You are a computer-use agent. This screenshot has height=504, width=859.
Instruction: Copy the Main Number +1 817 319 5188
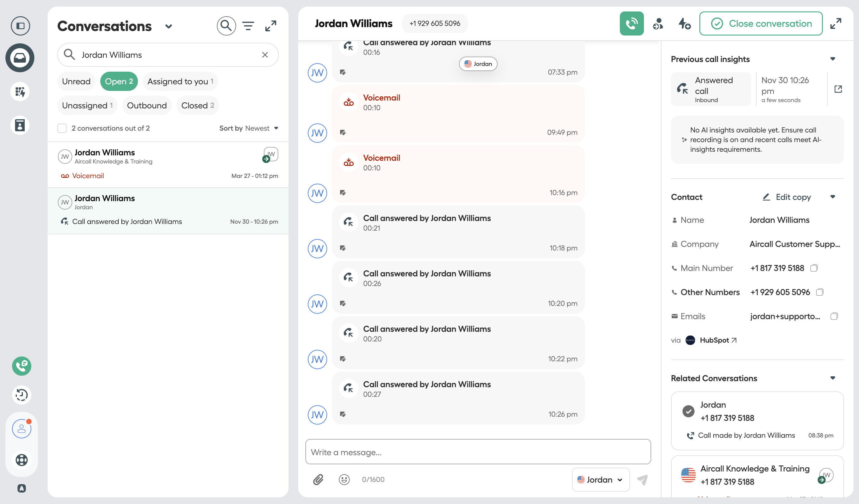pos(814,268)
